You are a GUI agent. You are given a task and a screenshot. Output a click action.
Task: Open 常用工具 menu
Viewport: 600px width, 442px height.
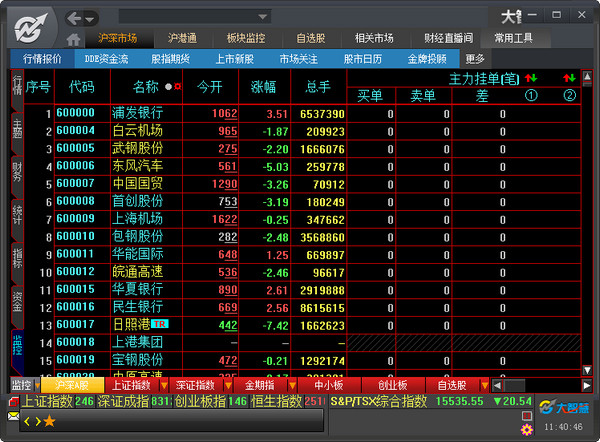514,38
